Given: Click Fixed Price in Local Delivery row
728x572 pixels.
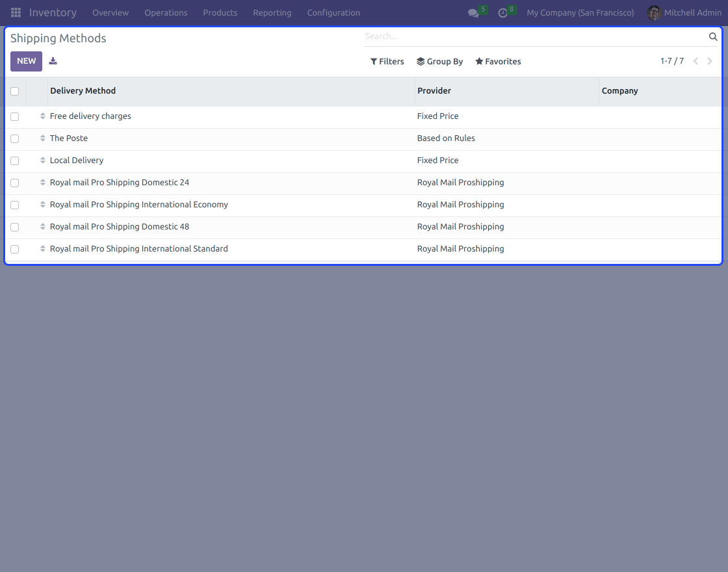Looking at the screenshot, I should 438,160.
